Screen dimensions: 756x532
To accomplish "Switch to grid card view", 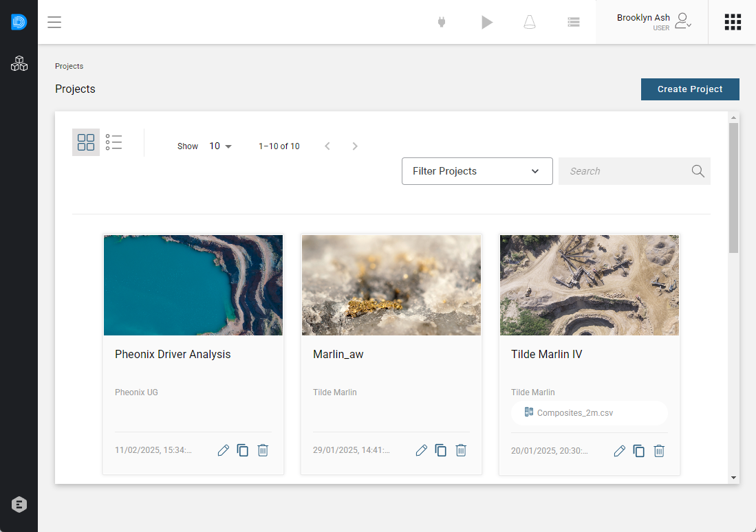I will pos(86,142).
